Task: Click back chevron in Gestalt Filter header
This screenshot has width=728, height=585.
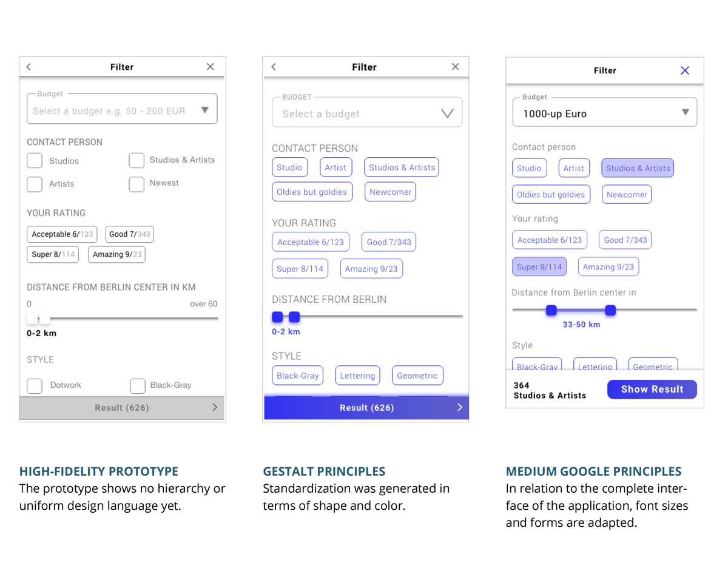Action: 274,67
